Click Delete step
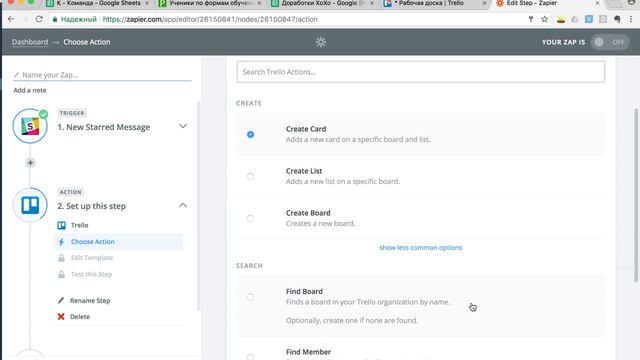 (x=80, y=317)
